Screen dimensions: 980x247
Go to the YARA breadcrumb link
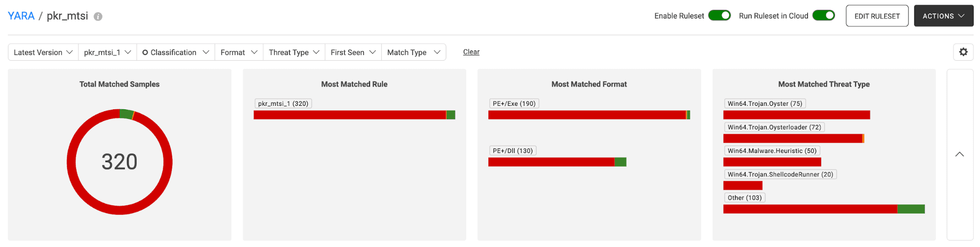pos(21,16)
